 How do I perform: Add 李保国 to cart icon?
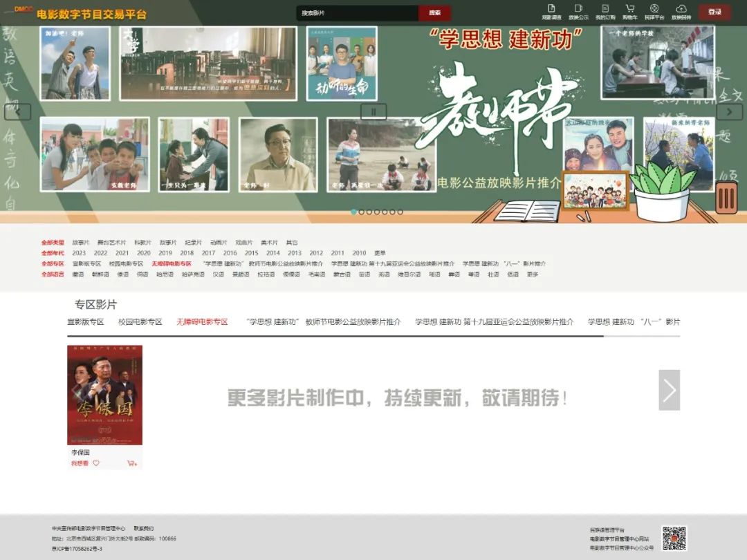(x=132, y=463)
